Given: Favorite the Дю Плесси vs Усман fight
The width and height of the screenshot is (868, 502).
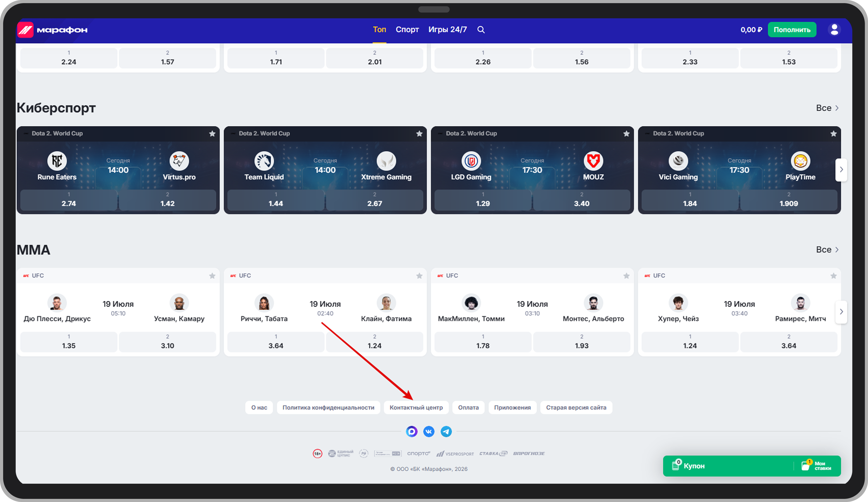Looking at the screenshot, I should (212, 276).
